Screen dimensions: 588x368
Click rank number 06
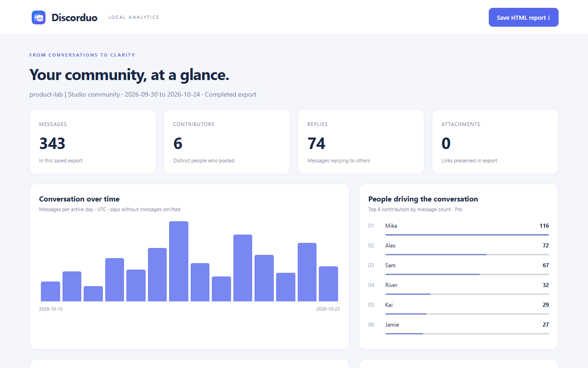(x=371, y=325)
